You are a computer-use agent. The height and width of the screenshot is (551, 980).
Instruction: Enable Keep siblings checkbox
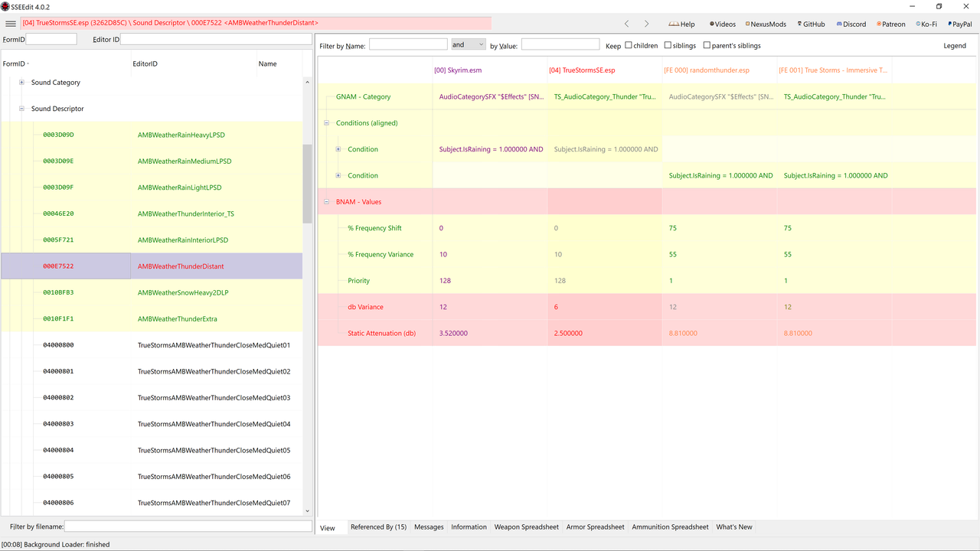coord(668,45)
